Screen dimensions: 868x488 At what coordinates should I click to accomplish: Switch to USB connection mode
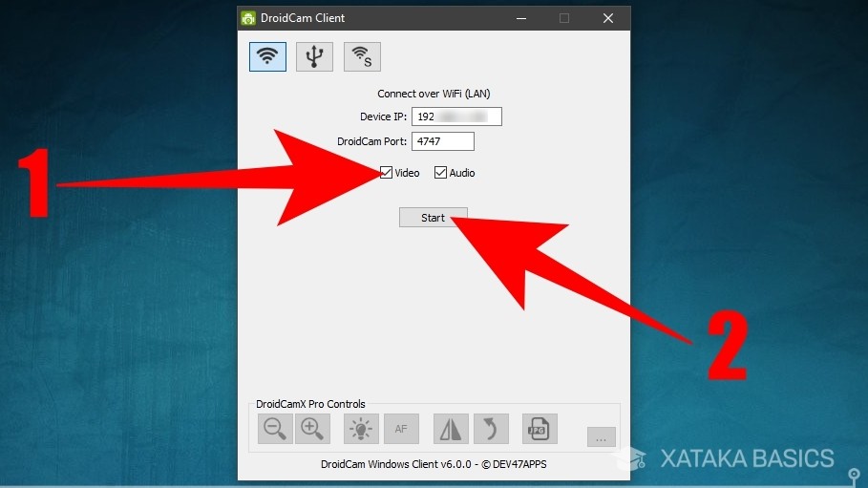coord(314,56)
